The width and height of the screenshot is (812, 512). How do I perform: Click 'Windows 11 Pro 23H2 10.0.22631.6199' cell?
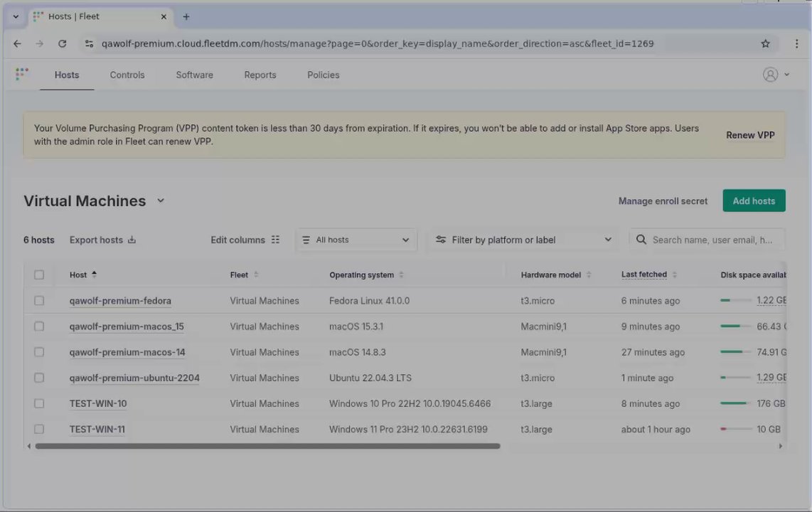[408, 430]
